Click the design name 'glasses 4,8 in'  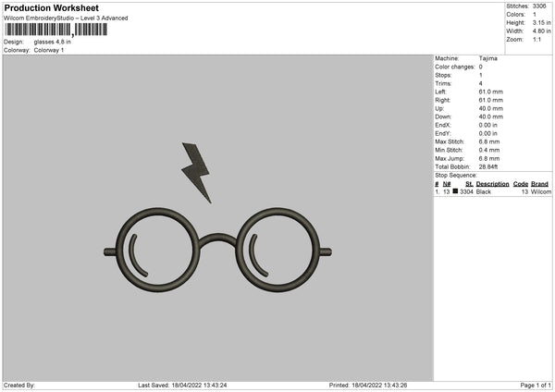coord(53,42)
